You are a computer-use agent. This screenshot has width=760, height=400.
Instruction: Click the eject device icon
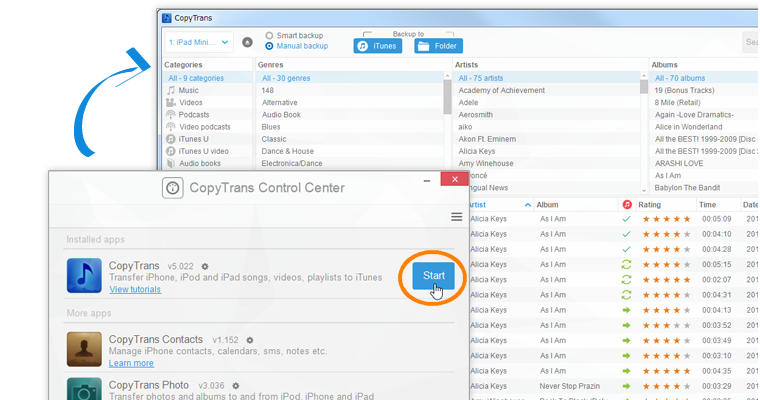[247, 42]
